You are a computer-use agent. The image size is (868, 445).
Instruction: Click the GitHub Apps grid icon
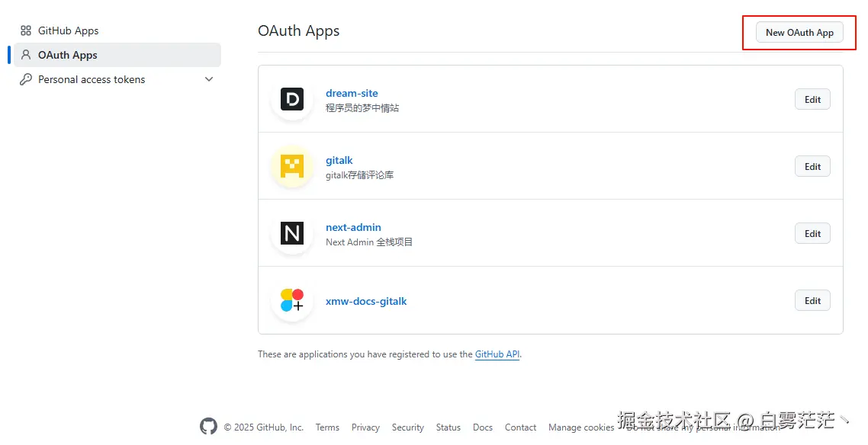[25, 30]
